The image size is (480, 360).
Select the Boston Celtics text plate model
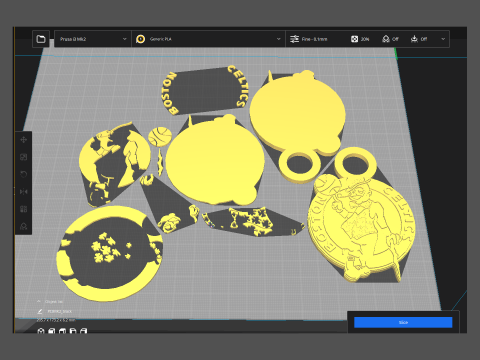(x=204, y=90)
